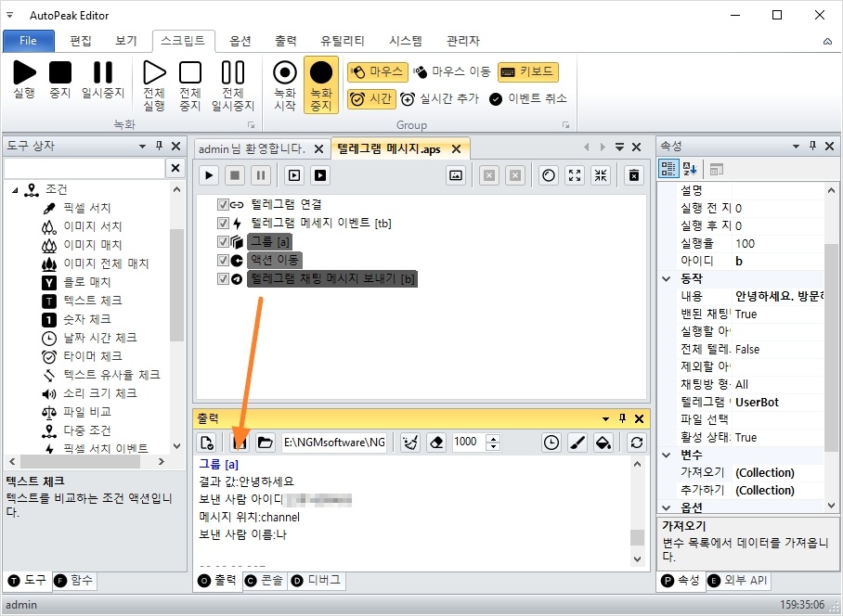The height and width of the screenshot is (616, 843).
Task: Click image capture icon in editor toolbar
Action: (456, 175)
